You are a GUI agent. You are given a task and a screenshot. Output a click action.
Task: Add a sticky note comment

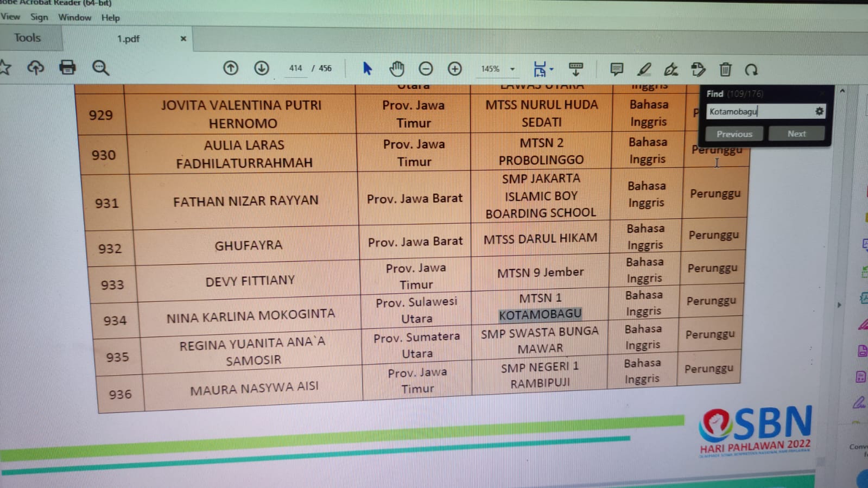click(616, 69)
